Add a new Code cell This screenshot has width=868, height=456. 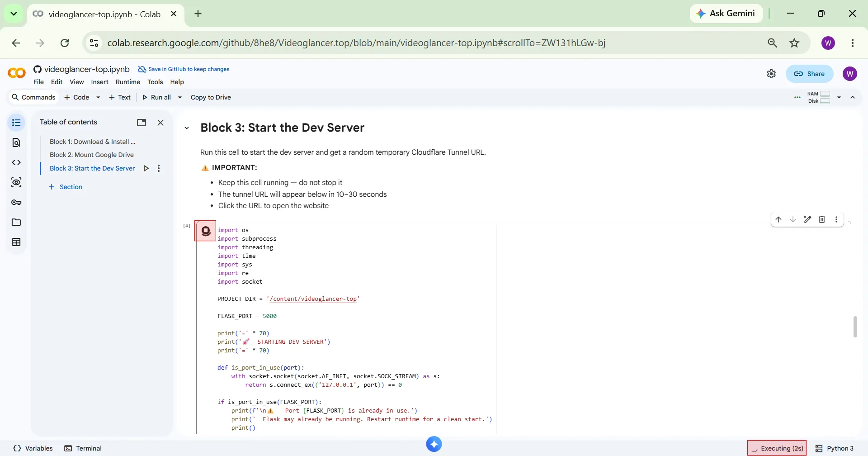[x=77, y=97]
